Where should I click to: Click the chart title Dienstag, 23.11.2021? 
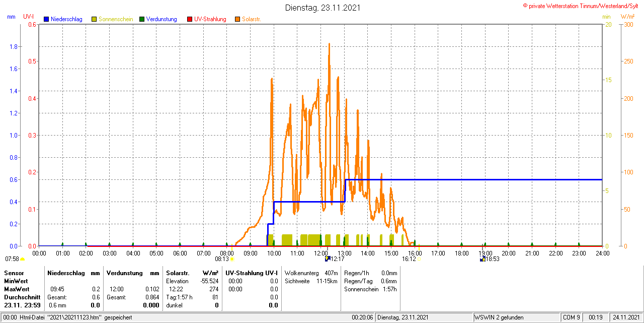click(x=323, y=8)
